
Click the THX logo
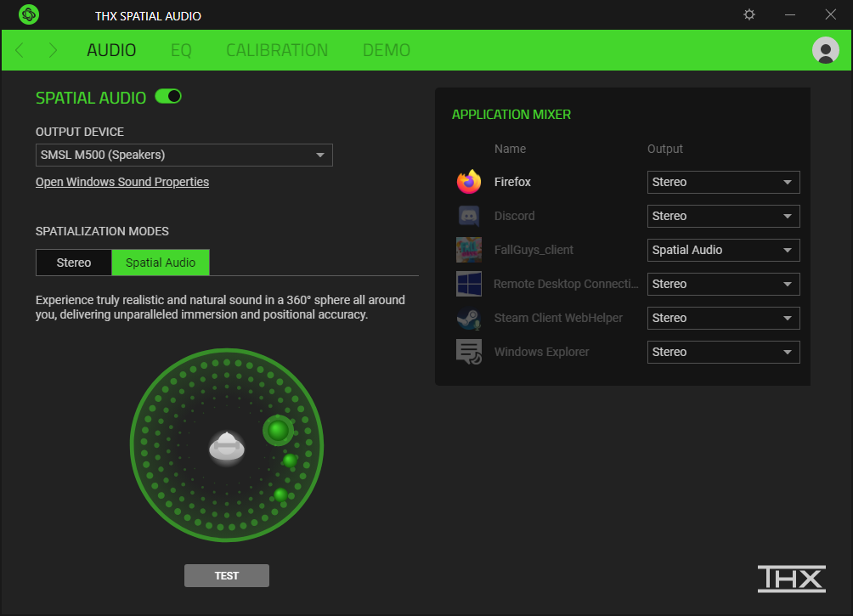coord(792,579)
